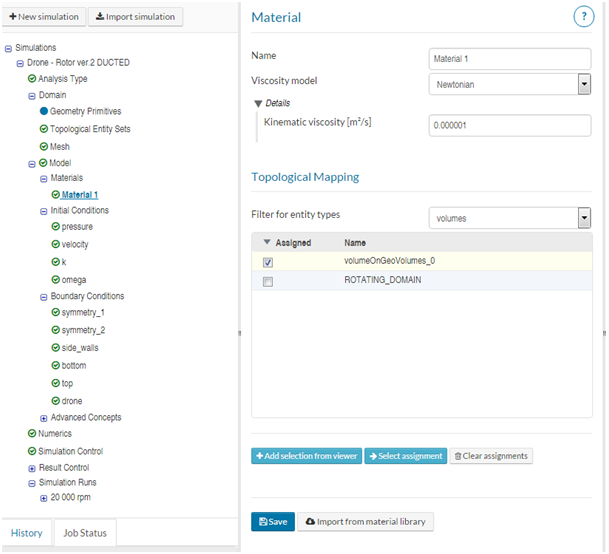Expand the Advanced Concepts tree node

[x=44, y=418]
